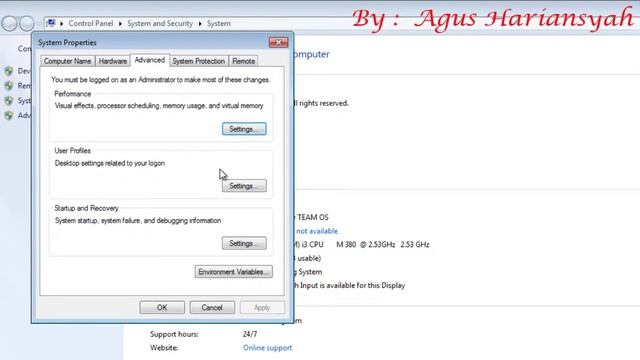The height and width of the screenshot is (360, 640).
Task: Click 'Input is available for this Display' text
Action: pos(353,285)
